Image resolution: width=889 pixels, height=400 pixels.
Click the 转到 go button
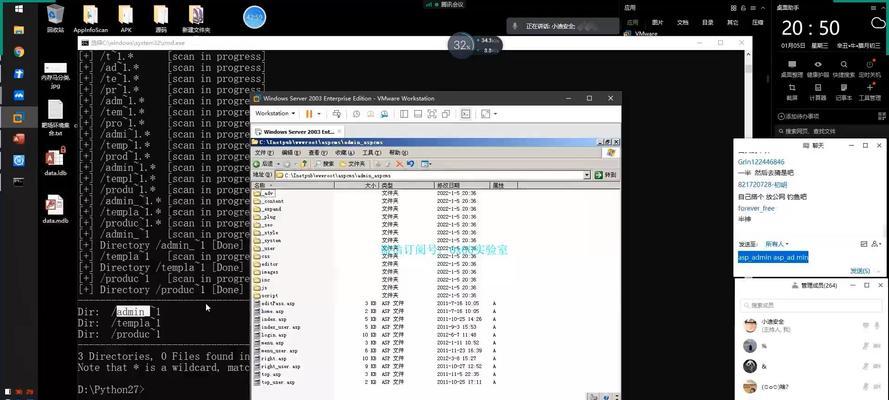[x=606, y=175]
